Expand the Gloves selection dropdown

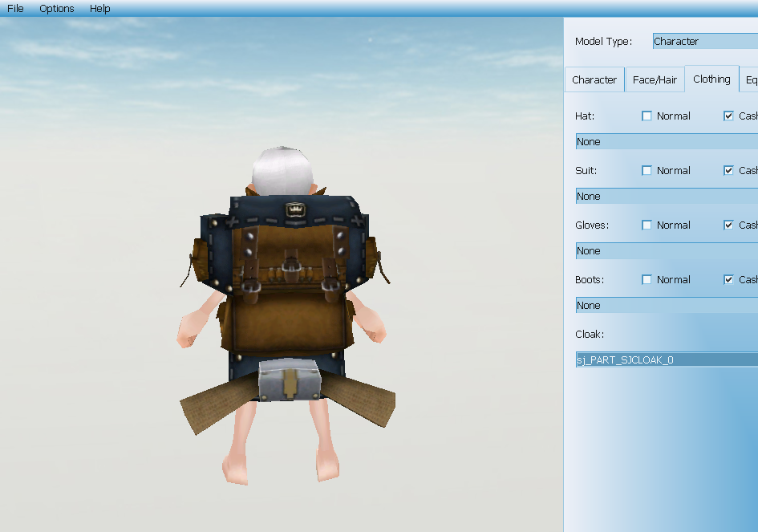coord(666,251)
